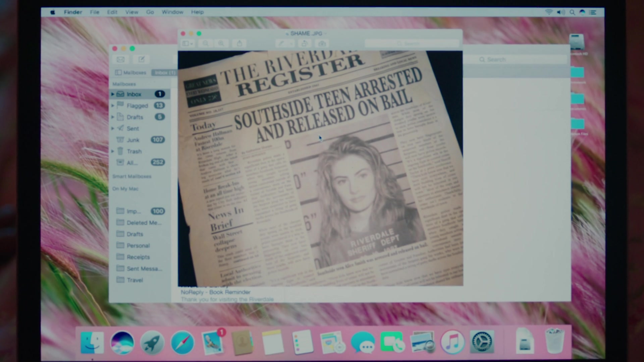The height and width of the screenshot is (362, 644).
Task: Select the Travel folder
Action: click(x=140, y=280)
